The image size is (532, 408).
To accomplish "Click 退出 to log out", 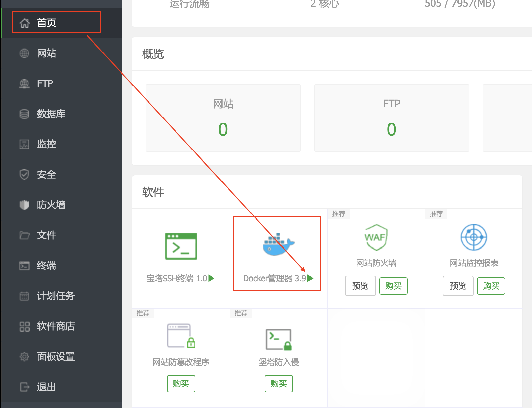I will click(x=46, y=387).
